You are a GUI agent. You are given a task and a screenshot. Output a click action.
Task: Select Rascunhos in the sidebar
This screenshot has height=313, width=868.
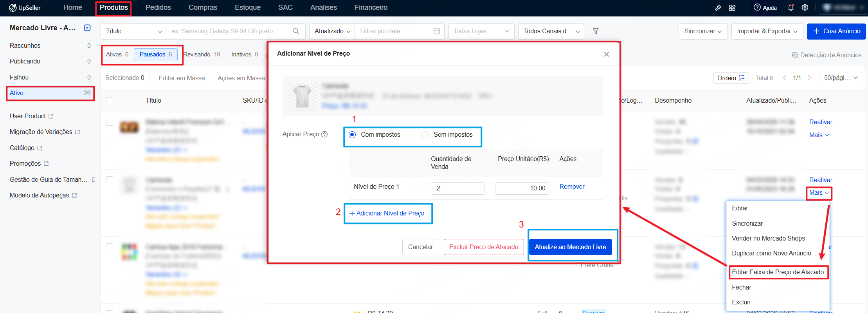pyautogui.click(x=50, y=46)
